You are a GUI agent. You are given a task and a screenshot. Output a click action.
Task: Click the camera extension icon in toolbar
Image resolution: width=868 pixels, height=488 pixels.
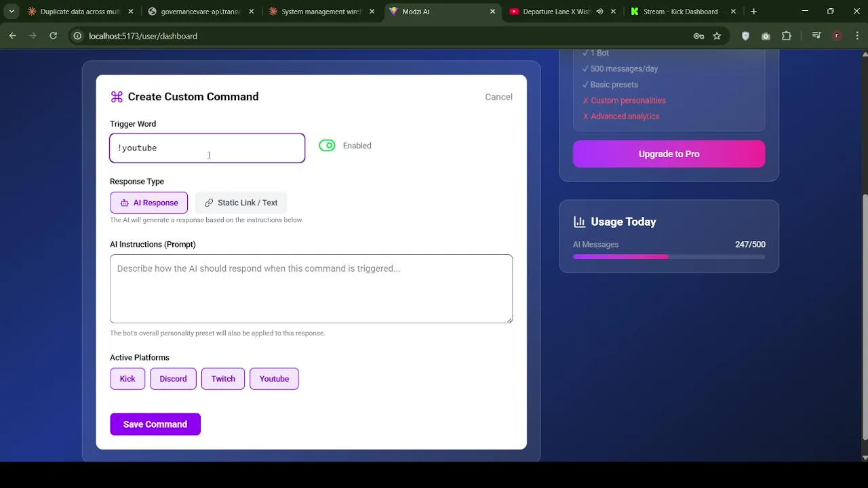[x=766, y=36]
